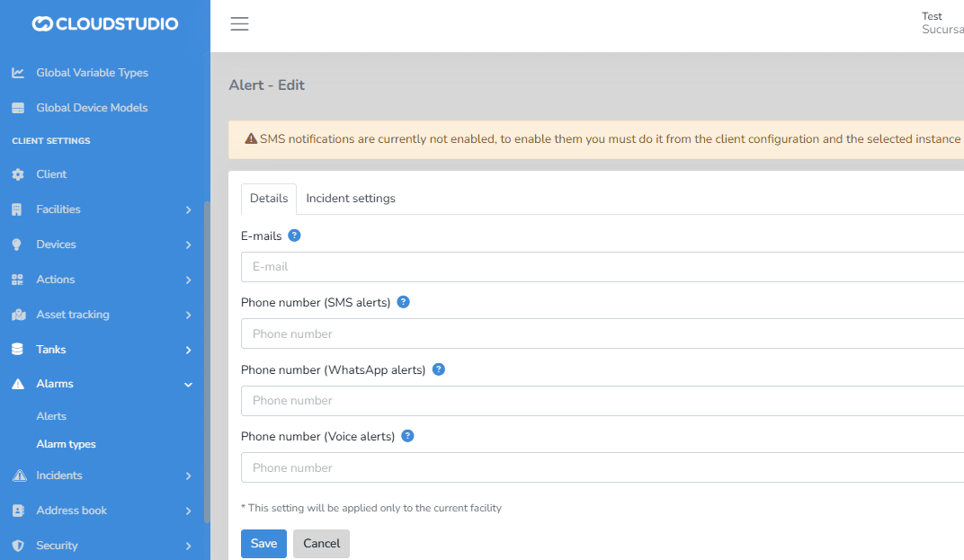Image resolution: width=964 pixels, height=560 pixels.
Task: Open Global Variable Types chart item
Action: tap(92, 73)
